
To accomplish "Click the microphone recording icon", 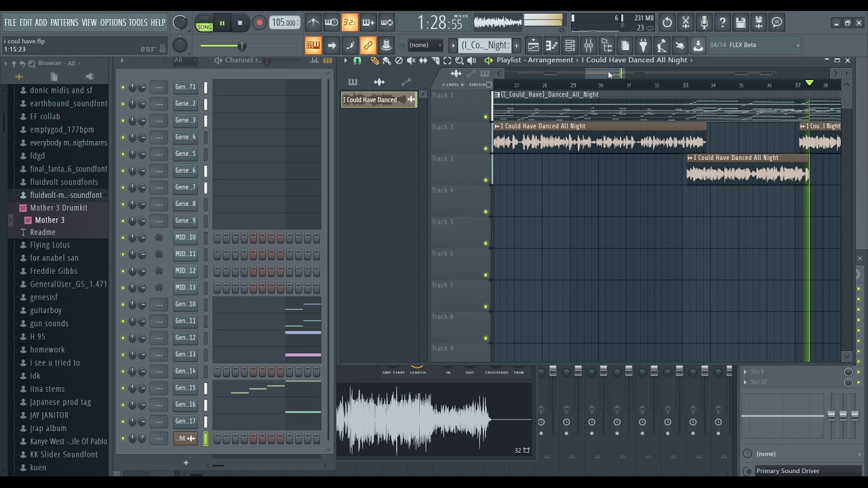I will pyautogui.click(x=704, y=22).
